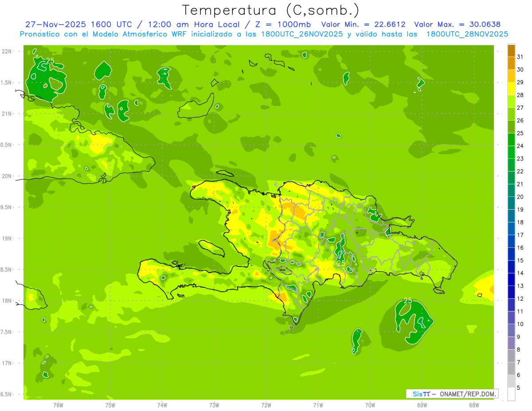Click the "18N" latitude axis label

pyautogui.click(x=7, y=301)
